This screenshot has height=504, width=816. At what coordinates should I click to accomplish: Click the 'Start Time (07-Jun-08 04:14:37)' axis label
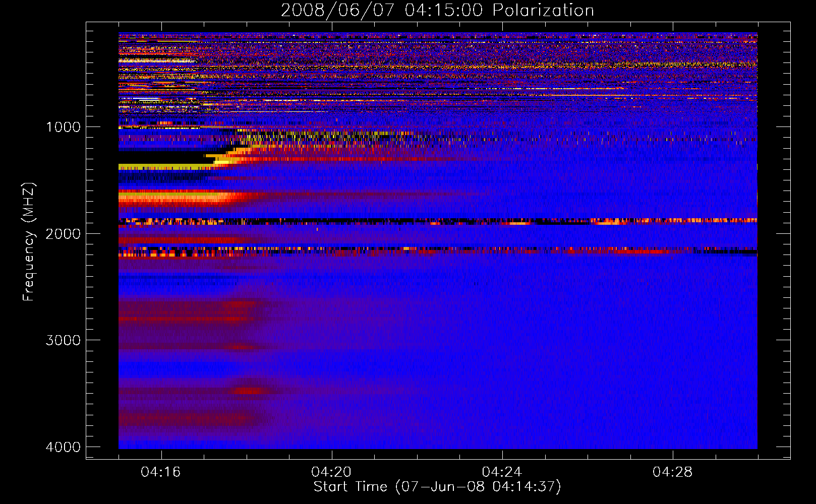pos(437,487)
